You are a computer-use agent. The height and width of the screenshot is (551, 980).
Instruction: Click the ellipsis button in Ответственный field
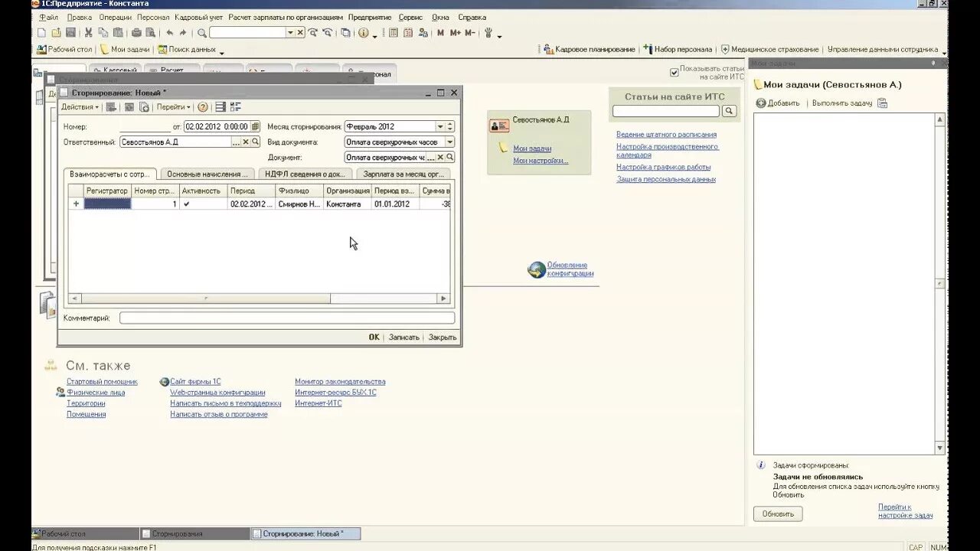[237, 142]
